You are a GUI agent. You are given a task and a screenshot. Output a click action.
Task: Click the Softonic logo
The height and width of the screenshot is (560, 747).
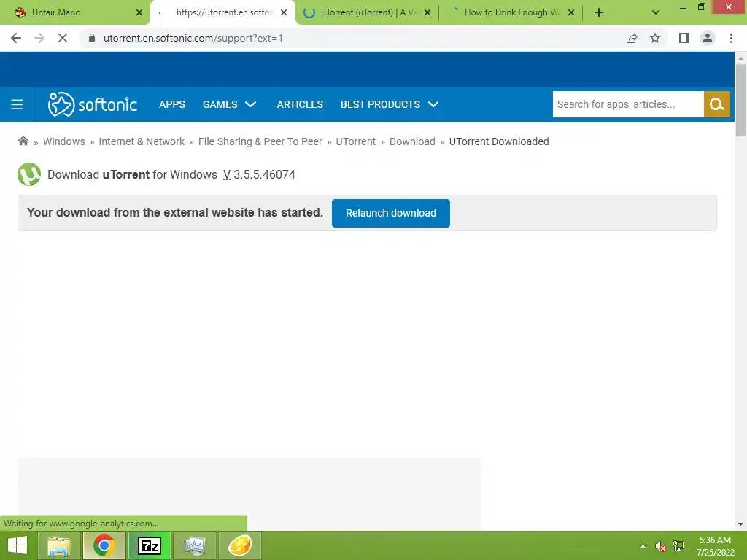coord(93,104)
